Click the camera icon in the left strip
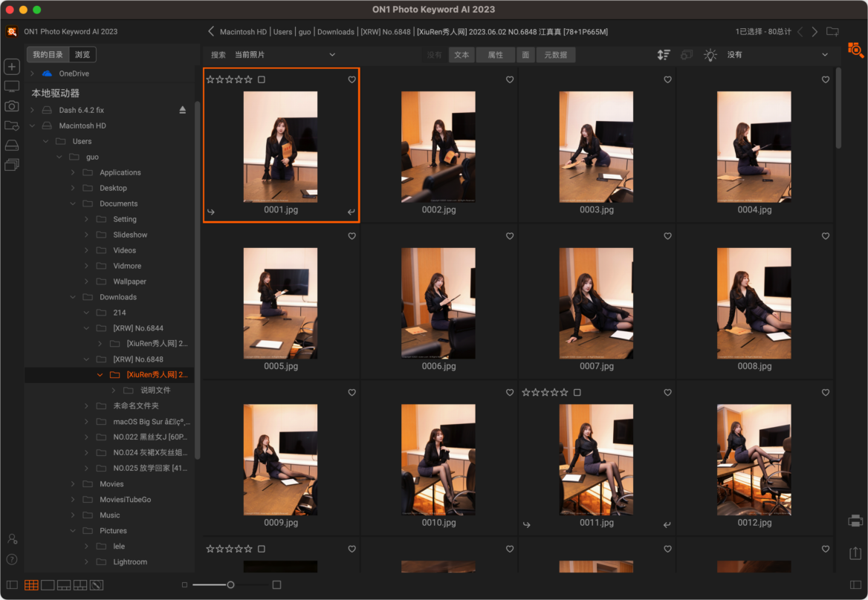The image size is (868, 600). click(x=12, y=106)
